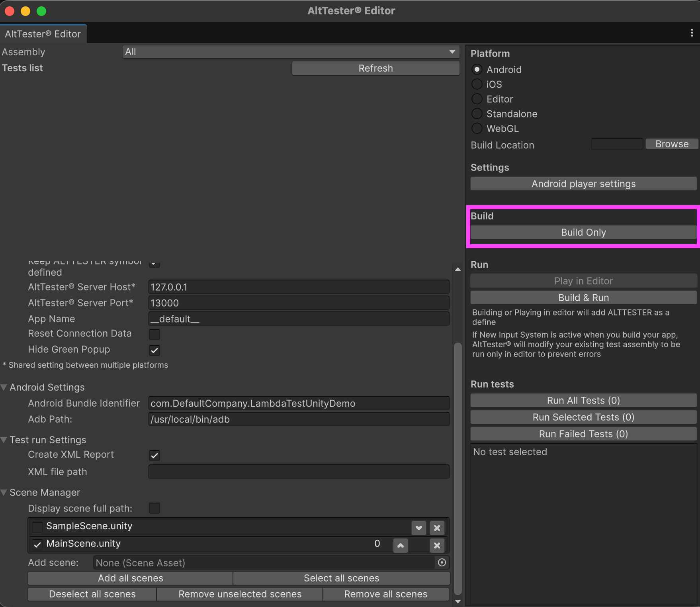700x607 pixels.
Task: Select the WebGL platform radio button
Action: (x=477, y=128)
